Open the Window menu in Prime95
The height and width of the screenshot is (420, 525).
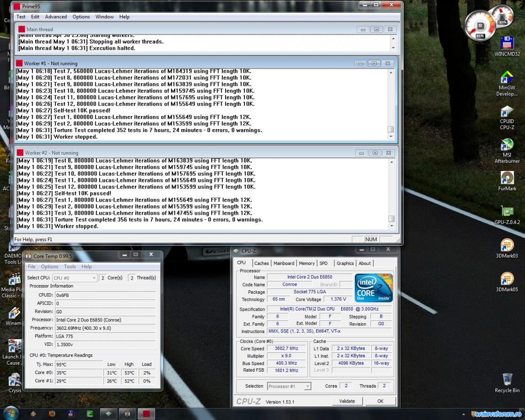click(104, 17)
